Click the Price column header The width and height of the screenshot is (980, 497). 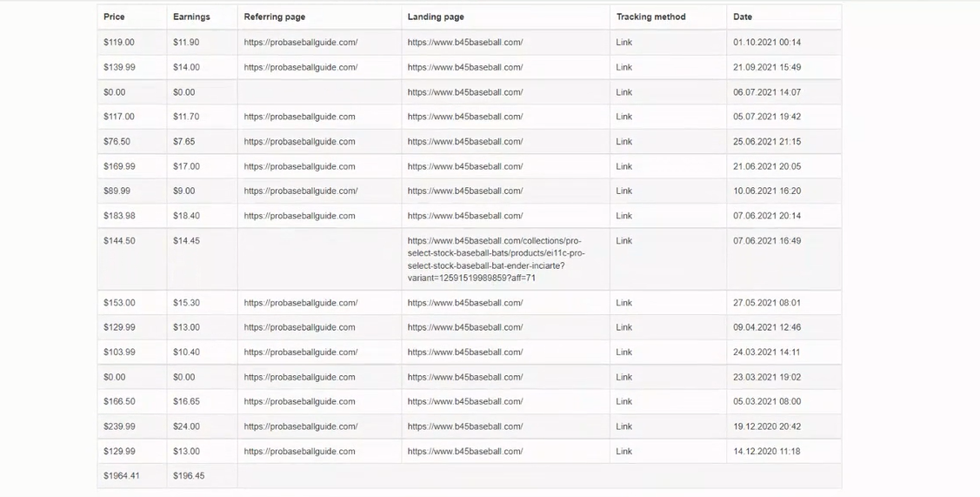click(114, 17)
